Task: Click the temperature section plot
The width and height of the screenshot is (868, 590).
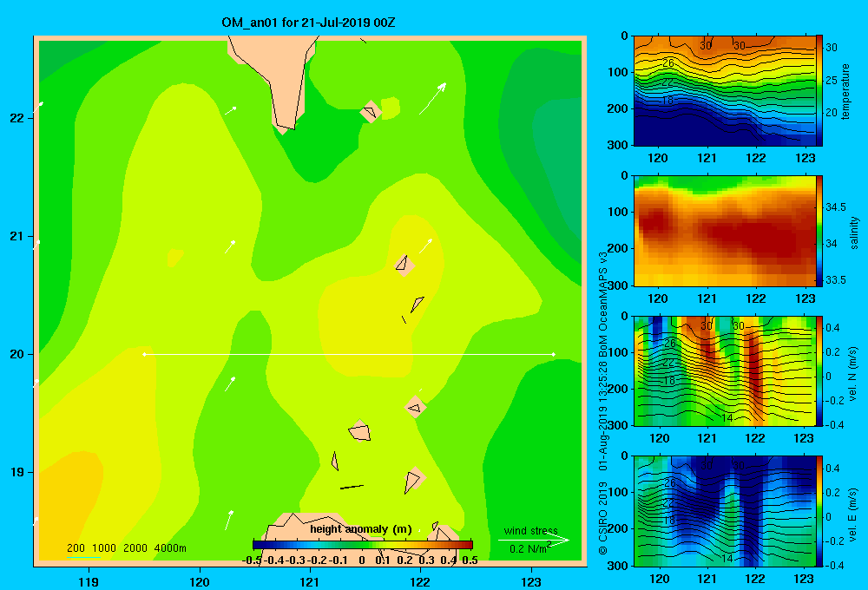Action: [x=725, y=91]
